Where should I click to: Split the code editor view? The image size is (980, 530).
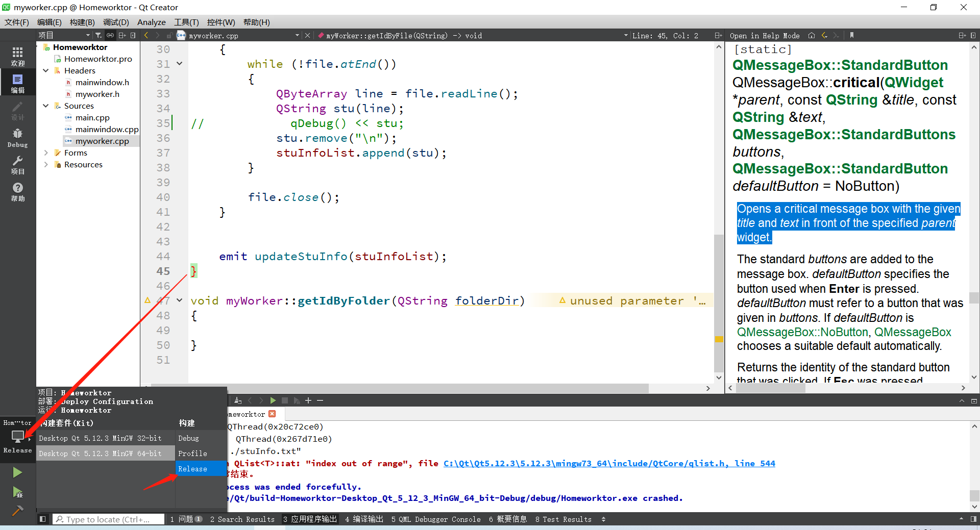(x=718, y=35)
